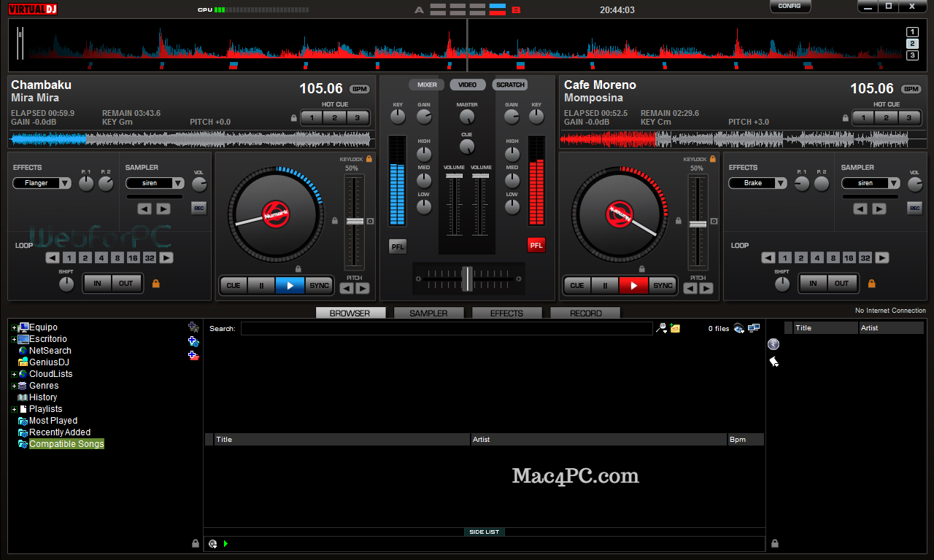Select NetSearch in folder tree
934x560 pixels.
[50, 351]
